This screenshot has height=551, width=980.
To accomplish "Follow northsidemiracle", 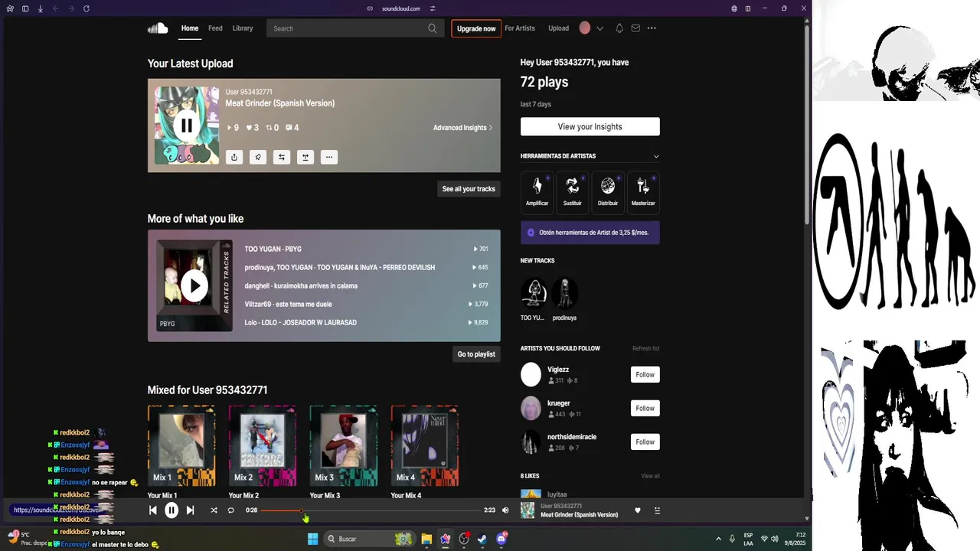I will [x=645, y=442].
